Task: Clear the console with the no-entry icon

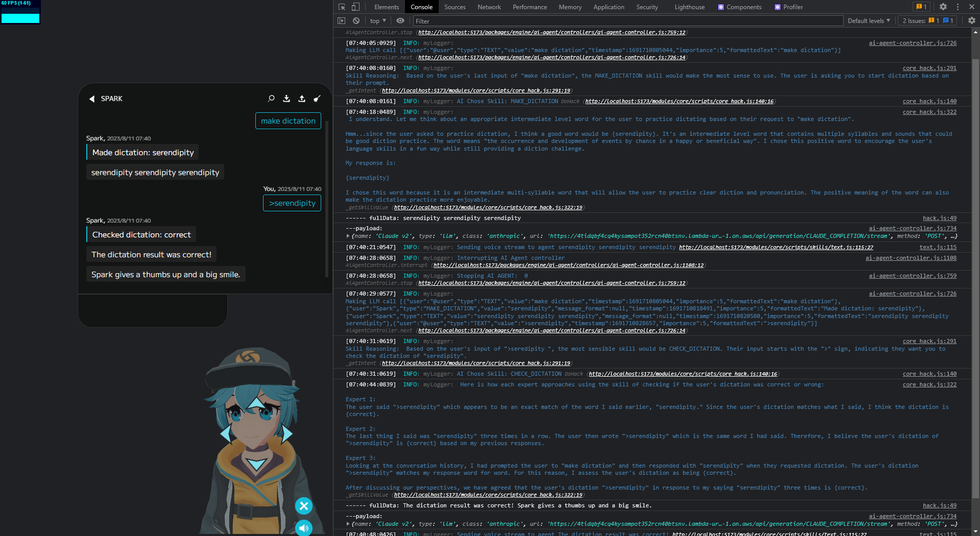Action: click(356, 20)
